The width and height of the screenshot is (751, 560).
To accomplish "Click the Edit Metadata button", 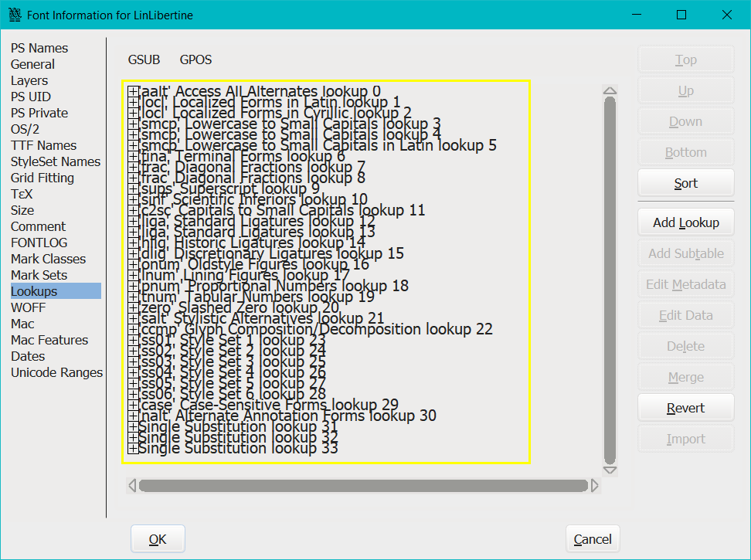I will (x=686, y=284).
